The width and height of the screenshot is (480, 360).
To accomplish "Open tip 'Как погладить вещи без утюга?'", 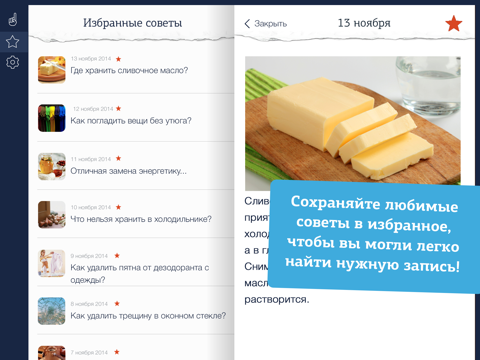I will point(131,121).
